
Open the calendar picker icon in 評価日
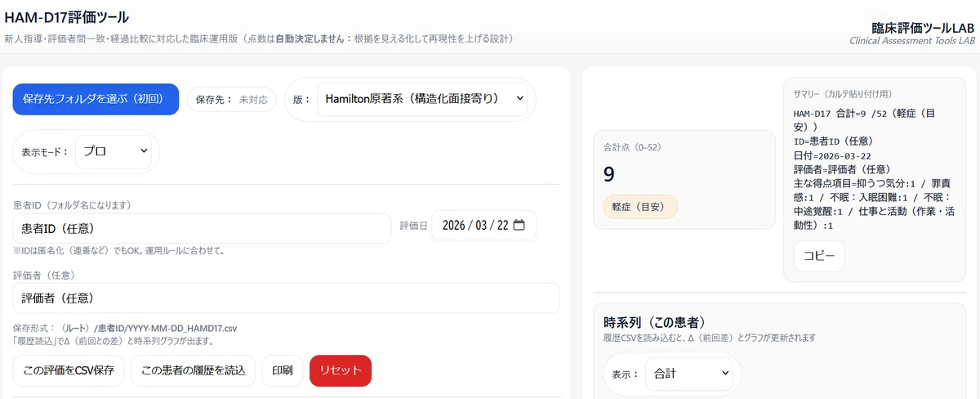click(x=519, y=226)
